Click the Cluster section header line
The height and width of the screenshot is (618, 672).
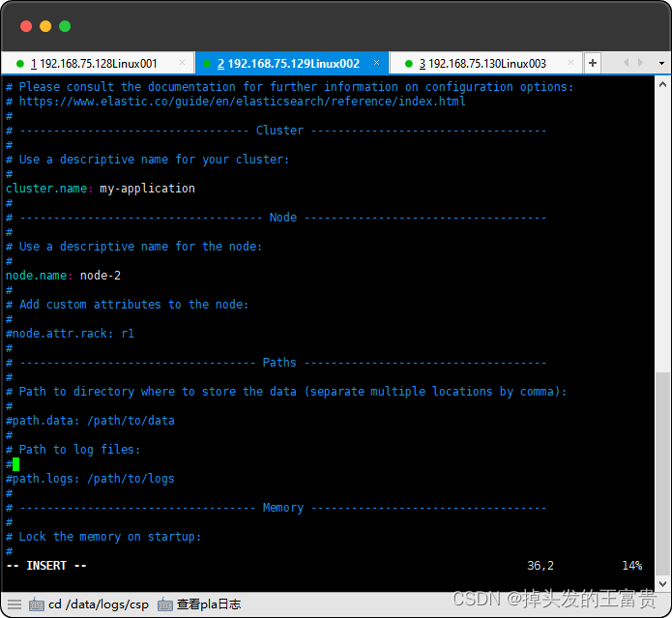coord(276,131)
